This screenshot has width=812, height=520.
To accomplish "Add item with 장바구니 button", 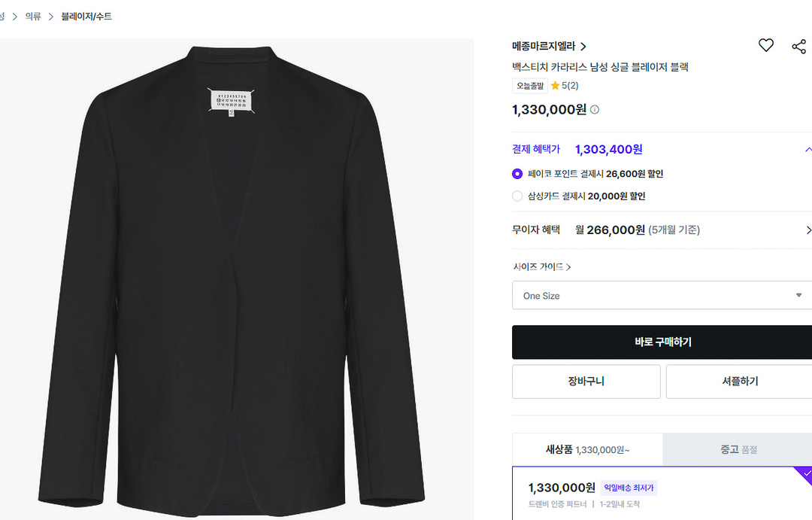I will pos(586,382).
